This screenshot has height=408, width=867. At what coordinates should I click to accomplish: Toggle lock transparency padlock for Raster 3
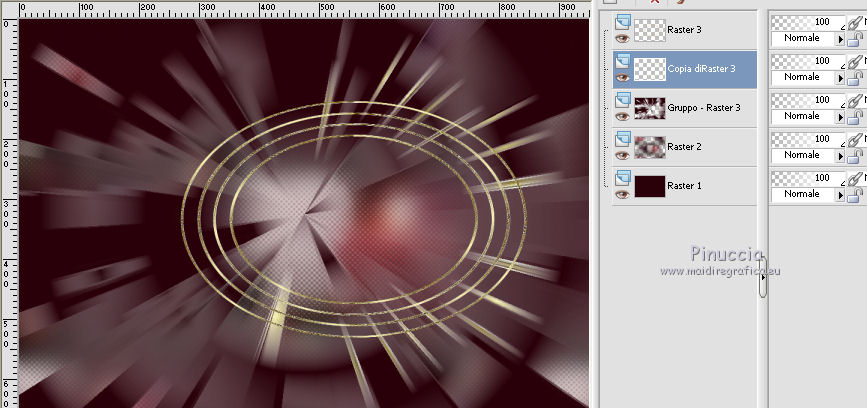tap(855, 39)
